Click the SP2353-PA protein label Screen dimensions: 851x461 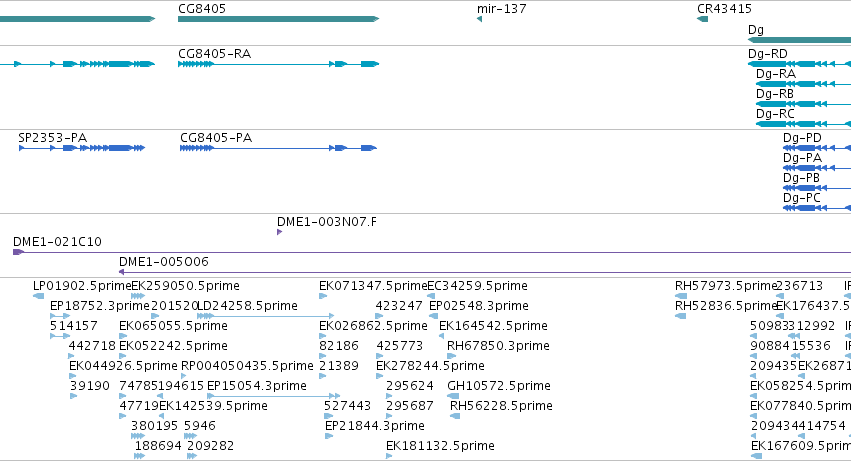click(x=53, y=138)
